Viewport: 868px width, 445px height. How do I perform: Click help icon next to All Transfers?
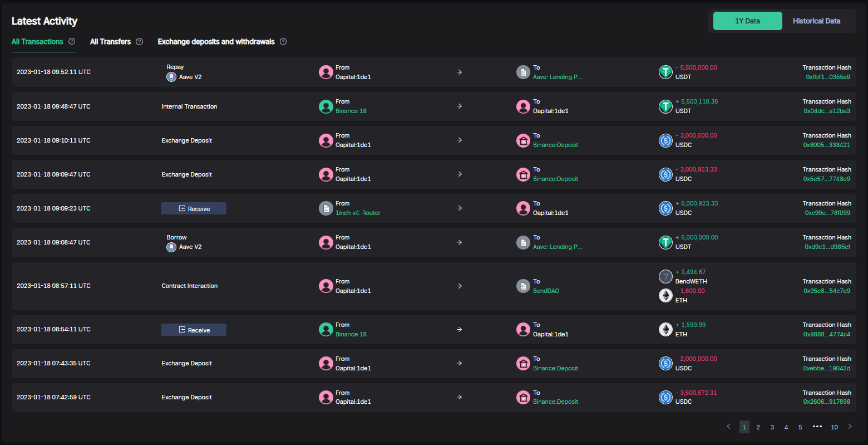point(140,41)
